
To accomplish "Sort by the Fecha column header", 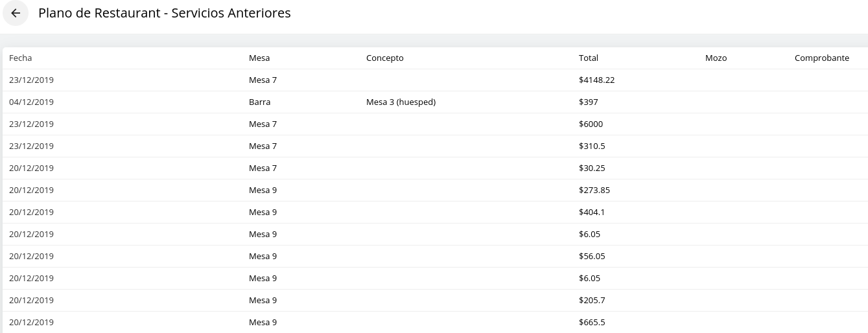I will [21, 58].
